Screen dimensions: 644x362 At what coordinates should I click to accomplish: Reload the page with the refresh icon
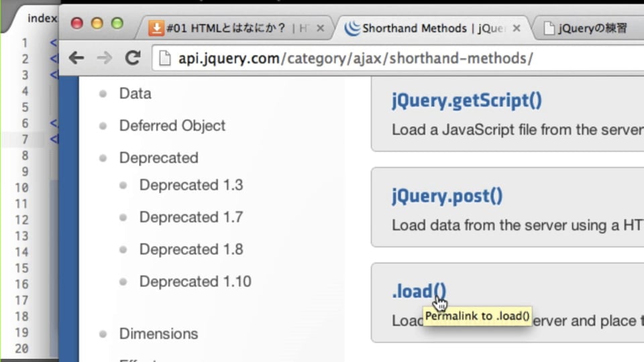click(x=133, y=58)
